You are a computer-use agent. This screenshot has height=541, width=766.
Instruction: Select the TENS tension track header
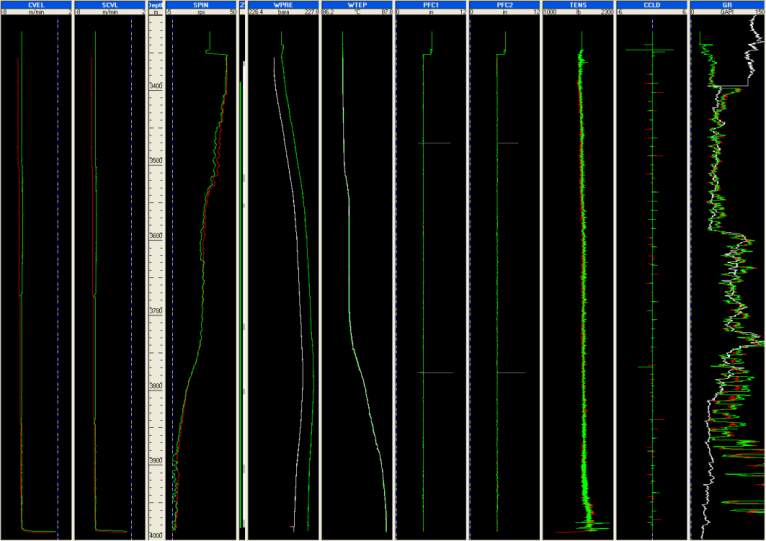coord(578,5)
